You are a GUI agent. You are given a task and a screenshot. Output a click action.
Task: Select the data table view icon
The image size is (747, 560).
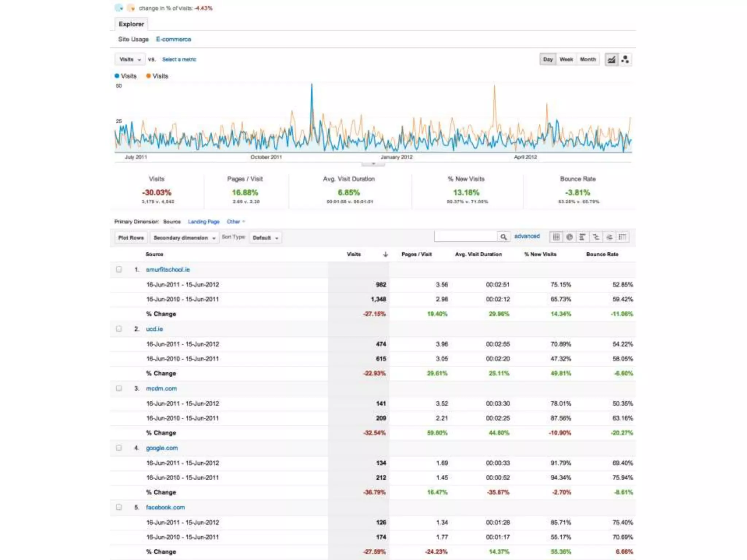[556, 237]
